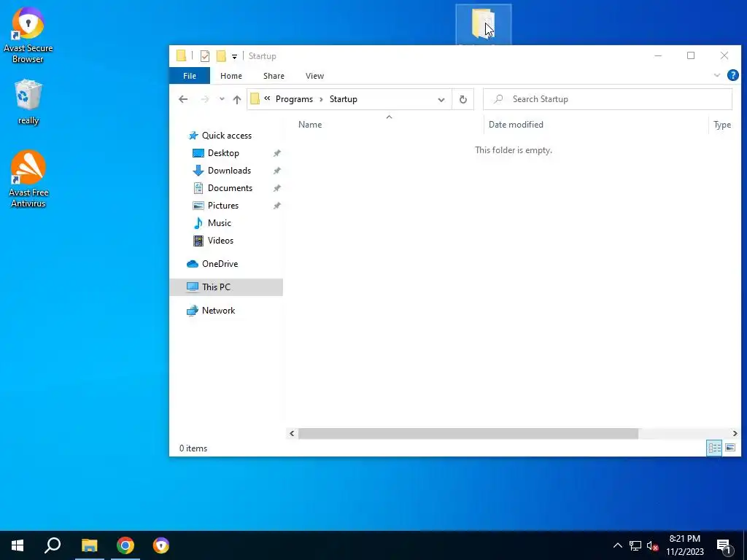
Task: Show hidden system tray icons
Action: pyautogui.click(x=617, y=545)
